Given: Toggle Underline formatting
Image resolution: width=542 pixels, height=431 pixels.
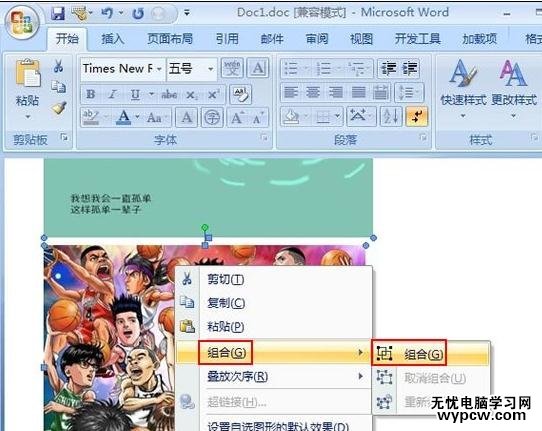Looking at the screenshot, I should click(x=135, y=94).
